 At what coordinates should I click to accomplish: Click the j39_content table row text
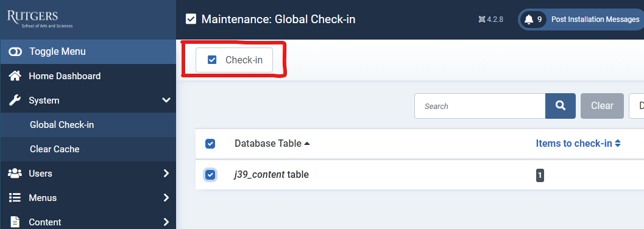tap(272, 174)
